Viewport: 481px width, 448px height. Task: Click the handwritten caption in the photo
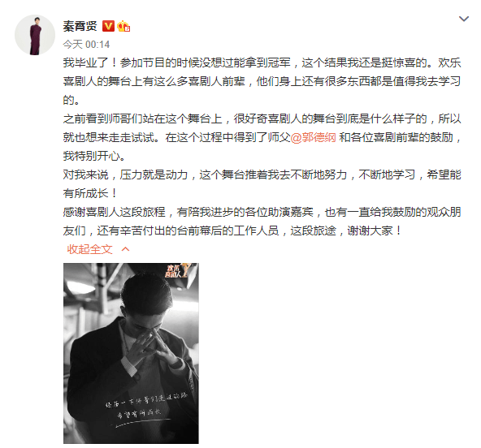(146, 408)
